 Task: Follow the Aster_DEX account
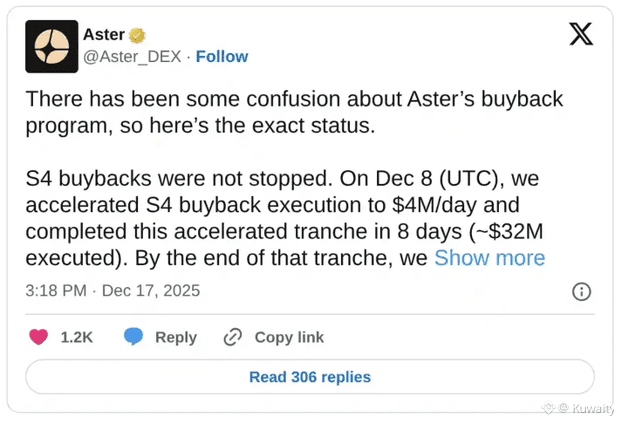pyautogui.click(x=221, y=56)
